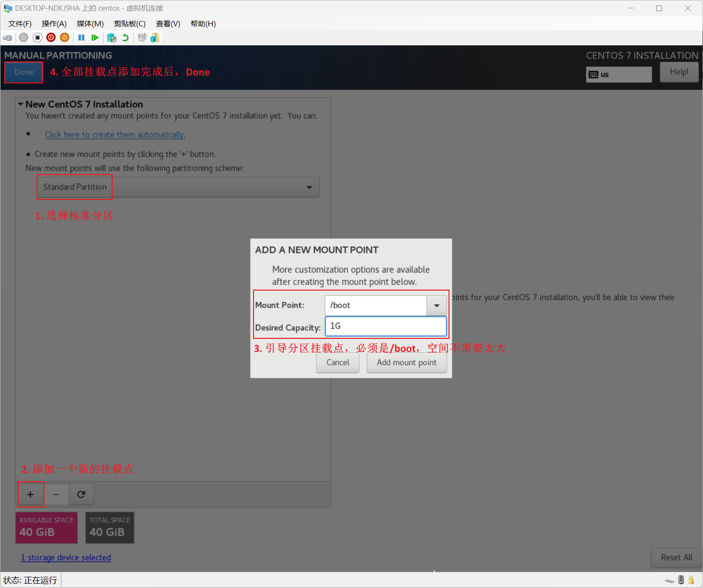Click the grey Start power icon
This screenshot has height=588, width=703.
tap(23, 38)
